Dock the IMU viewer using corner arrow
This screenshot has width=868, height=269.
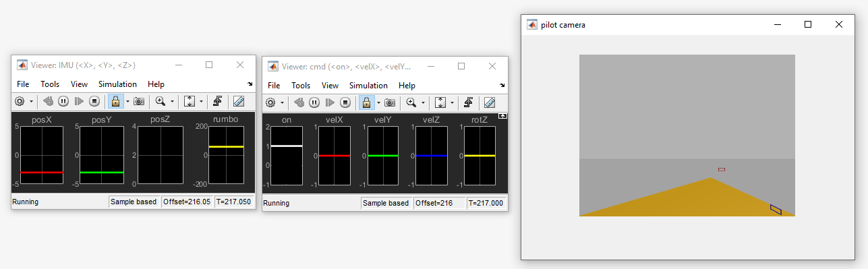[251, 84]
